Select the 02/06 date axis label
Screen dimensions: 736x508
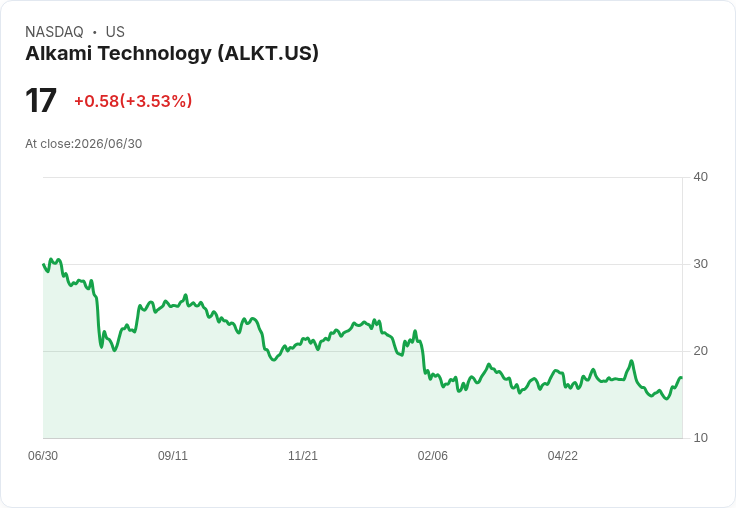click(433, 456)
